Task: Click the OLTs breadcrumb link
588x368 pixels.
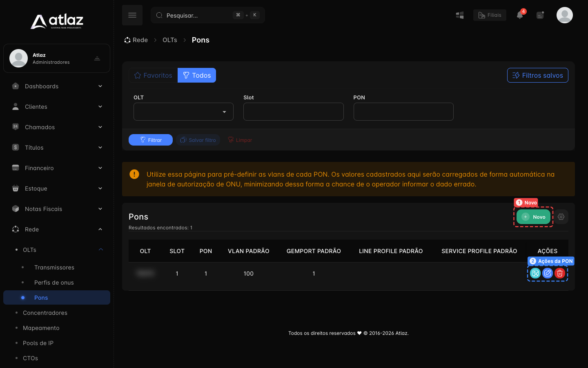Action: click(x=170, y=40)
